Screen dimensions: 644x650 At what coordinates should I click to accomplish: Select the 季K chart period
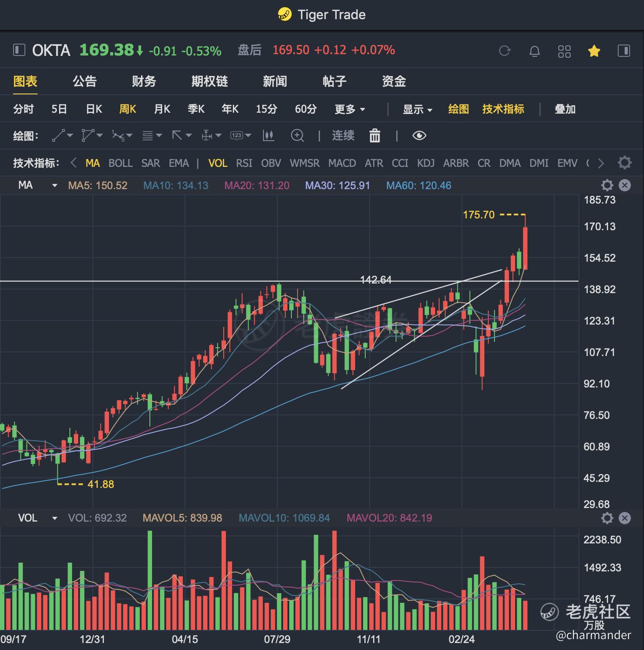pyautogui.click(x=196, y=109)
